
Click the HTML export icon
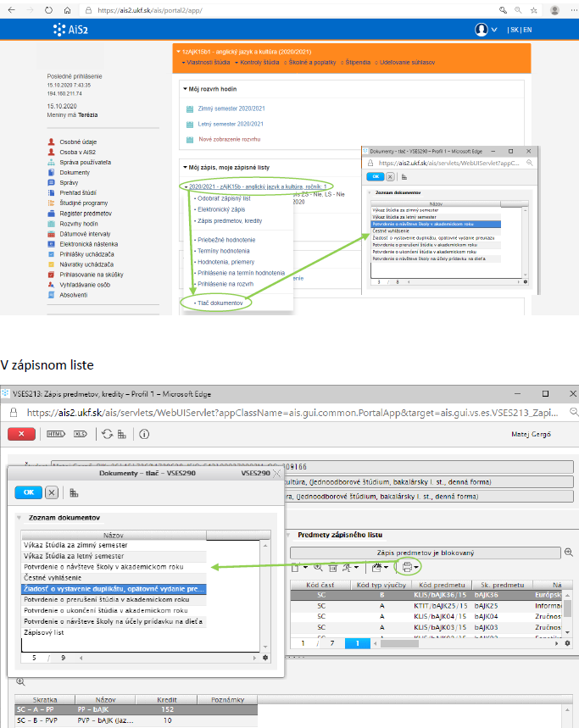pyautogui.click(x=57, y=433)
